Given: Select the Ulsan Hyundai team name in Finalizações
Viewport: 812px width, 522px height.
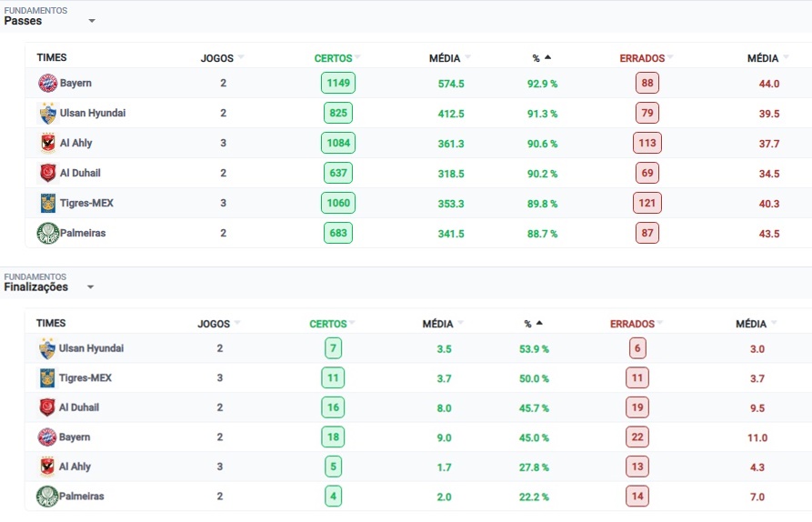Looking at the screenshot, I should 91,348.
